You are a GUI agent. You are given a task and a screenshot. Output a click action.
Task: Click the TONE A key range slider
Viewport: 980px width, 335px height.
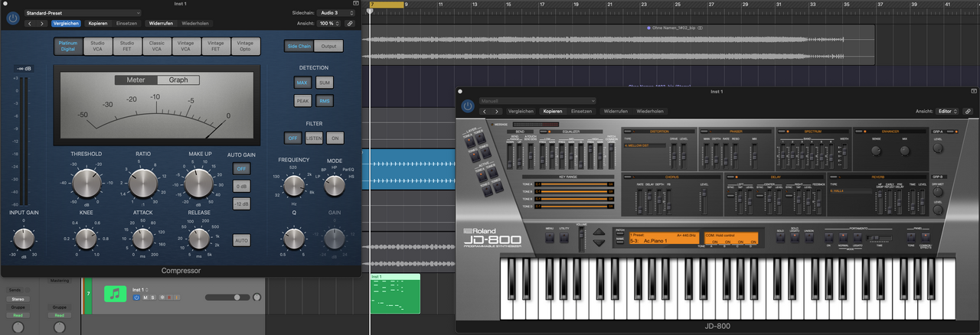(x=574, y=184)
